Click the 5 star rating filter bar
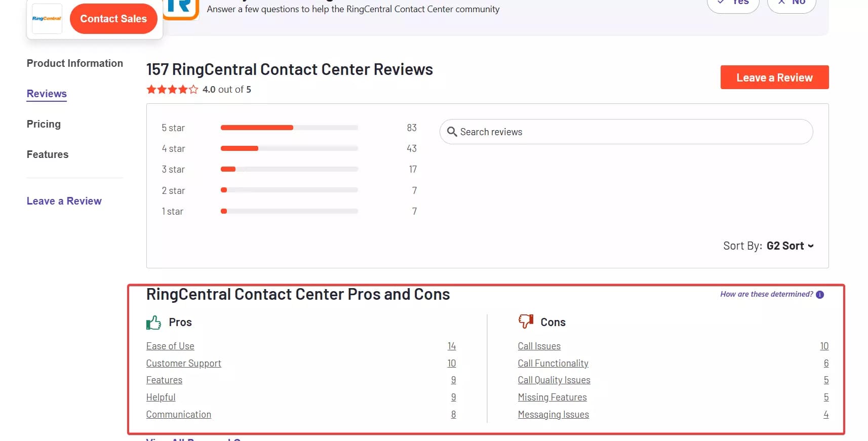 [x=289, y=128]
